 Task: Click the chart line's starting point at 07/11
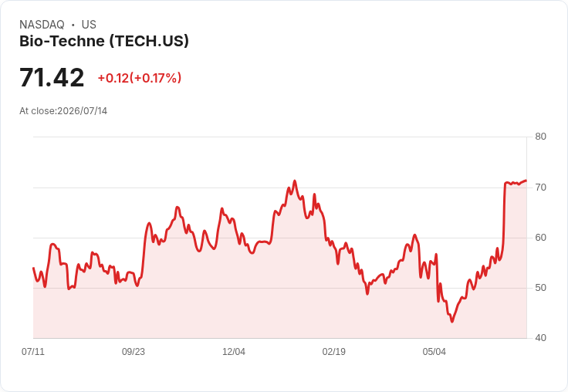(33, 268)
